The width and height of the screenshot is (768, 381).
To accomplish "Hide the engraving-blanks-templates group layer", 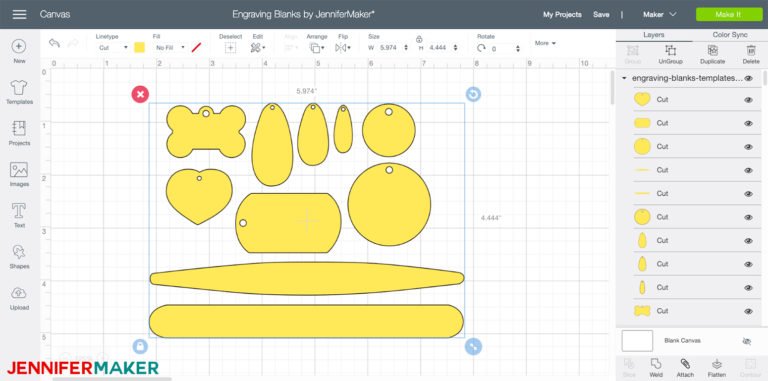I will [x=748, y=78].
